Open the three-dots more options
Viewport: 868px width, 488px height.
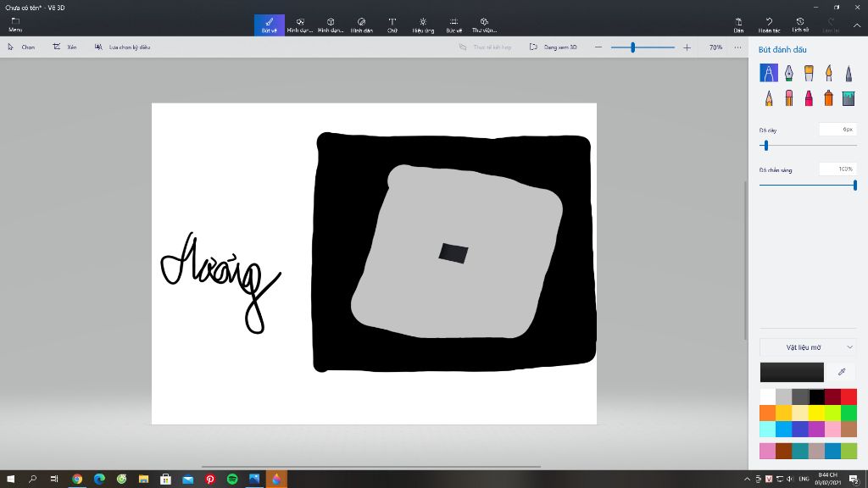738,47
